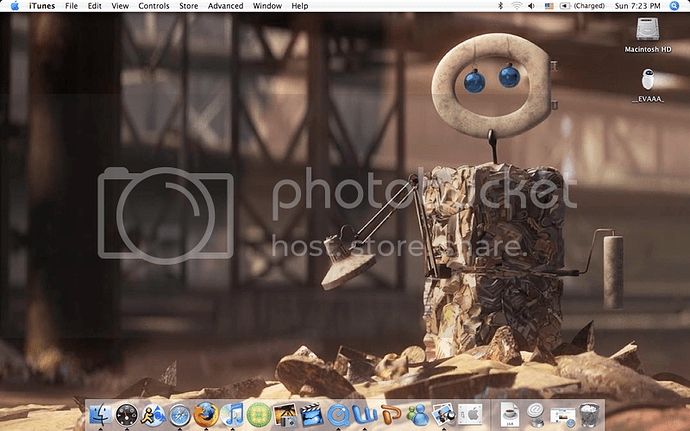Image resolution: width=690 pixels, height=431 pixels.
Task: Open the Controls menu
Action: coord(153,6)
